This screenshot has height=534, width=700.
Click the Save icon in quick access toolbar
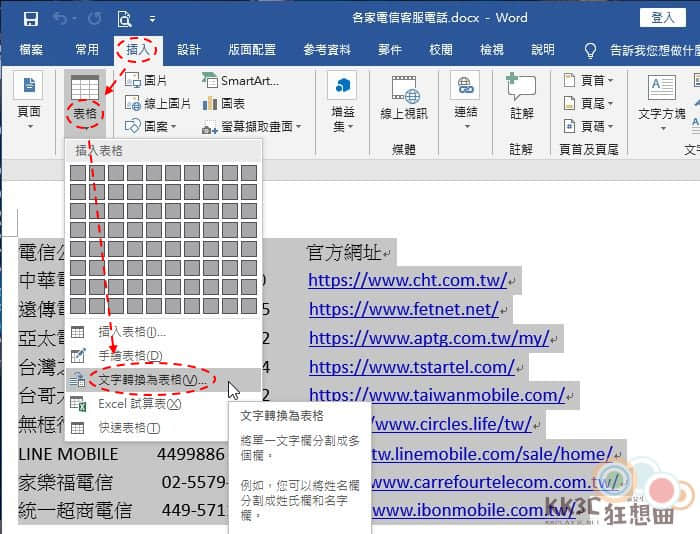31,19
